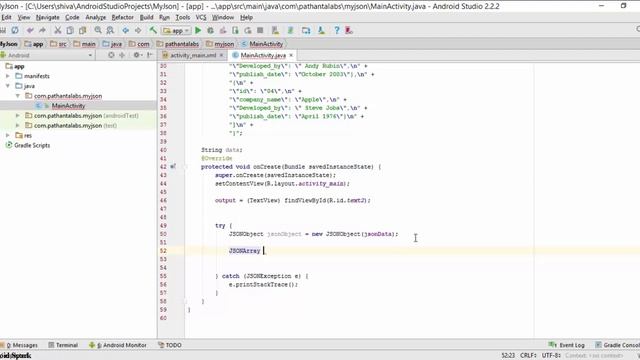
Task: Open the Build menu
Action: [147, 17]
